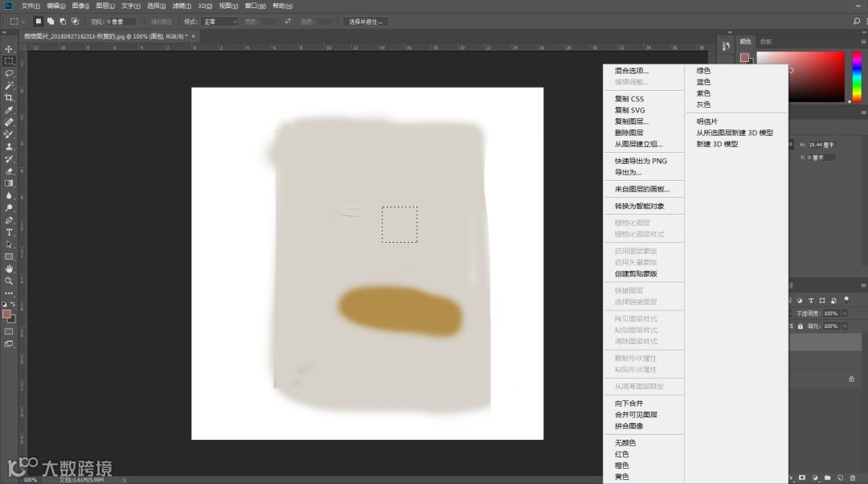Viewport: 868px width, 484px height.
Task: Open marquee tool preset picker arrow
Action: [23, 22]
